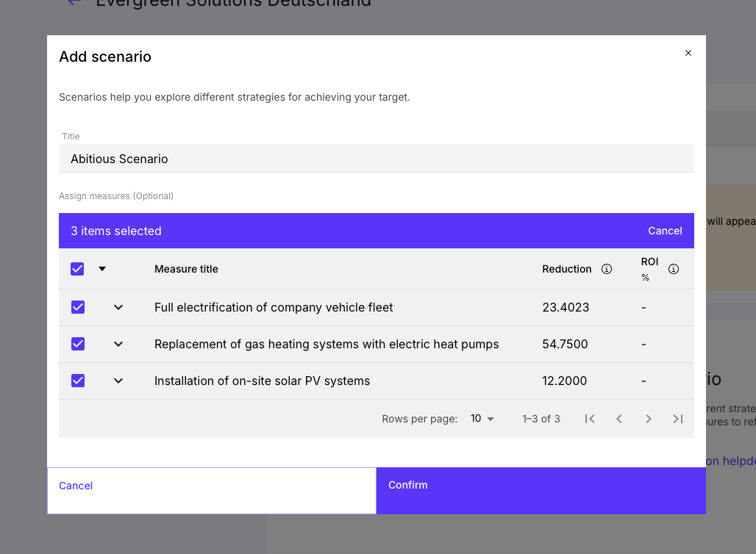Viewport: 756px width, 554px height.
Task: Uncheck Full electrification of company vehicle fleet
Action: click(78, 307)
